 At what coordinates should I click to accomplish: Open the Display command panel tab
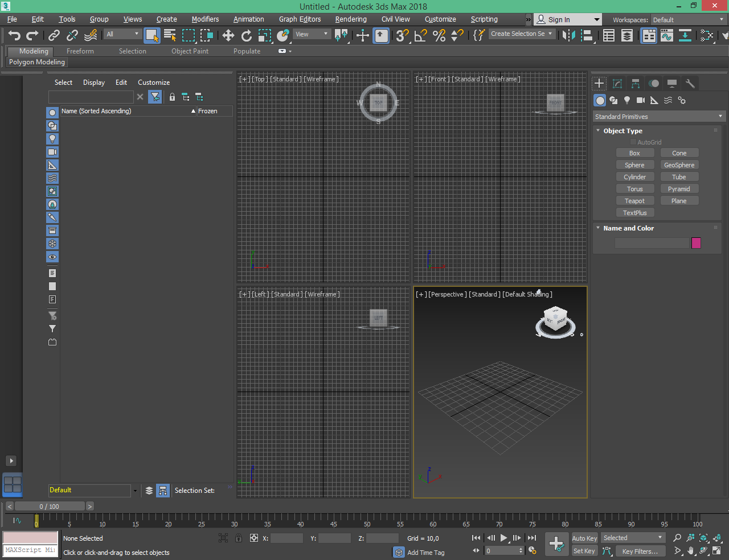(x=672, y=84)
